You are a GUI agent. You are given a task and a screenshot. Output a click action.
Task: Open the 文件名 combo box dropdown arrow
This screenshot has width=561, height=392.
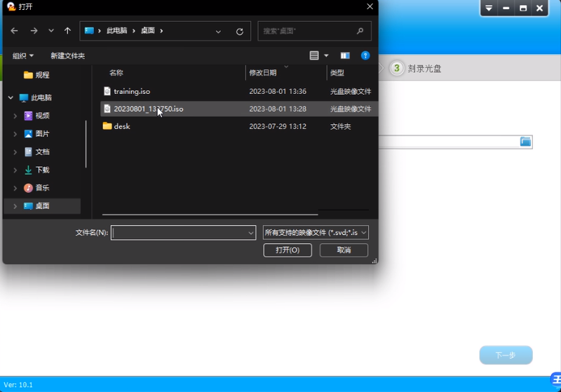point(251,233)
